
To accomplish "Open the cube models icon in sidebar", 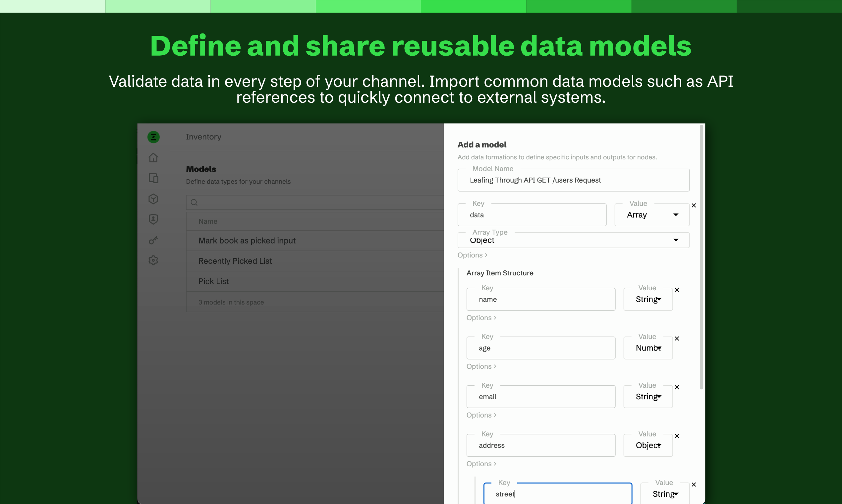I will 153,199.
